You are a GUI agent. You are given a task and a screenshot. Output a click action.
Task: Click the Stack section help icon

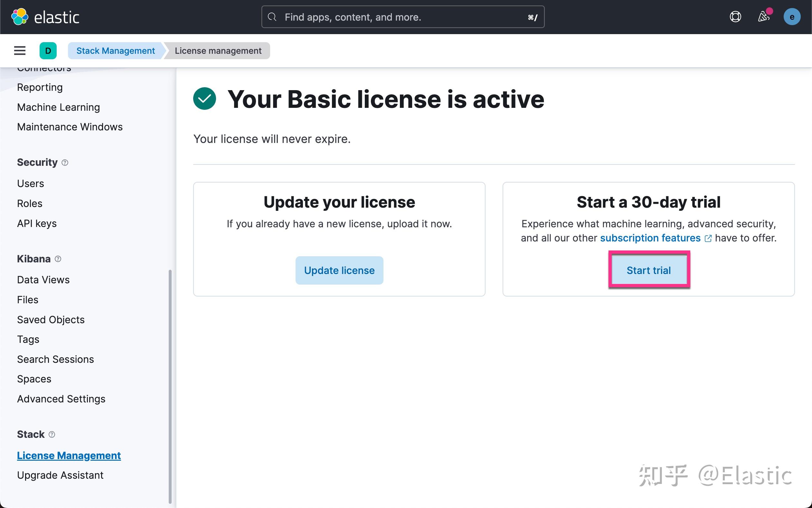pyautogui.click(x=52, y=434)
